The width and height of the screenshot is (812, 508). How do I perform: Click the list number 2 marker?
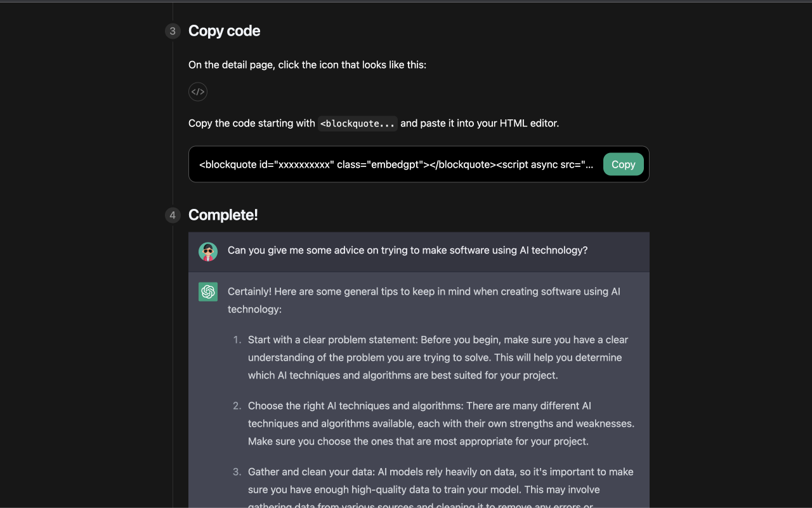pos(237,406)
